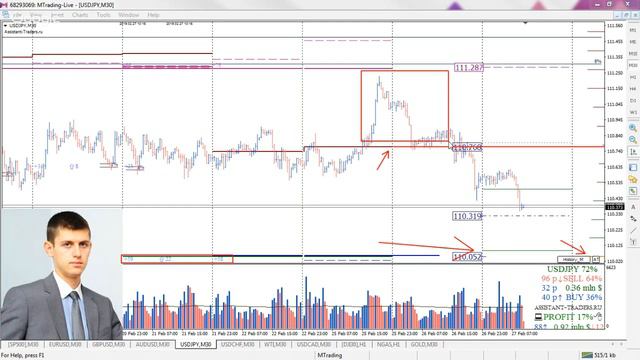Select the arrows drawing tool
Image resolution: width=640 pixels, height=360 pixels.
[x=633, y=219]
